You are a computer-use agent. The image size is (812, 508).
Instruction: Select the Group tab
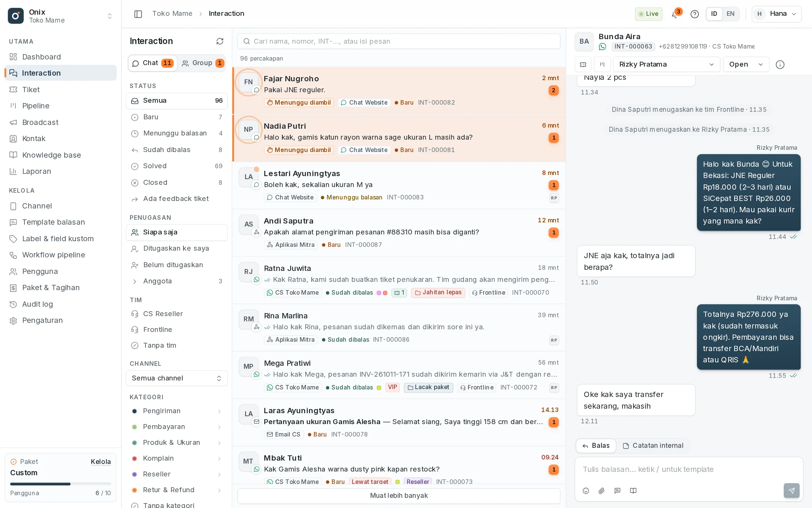pyautogui.click(x=202, y=63)
